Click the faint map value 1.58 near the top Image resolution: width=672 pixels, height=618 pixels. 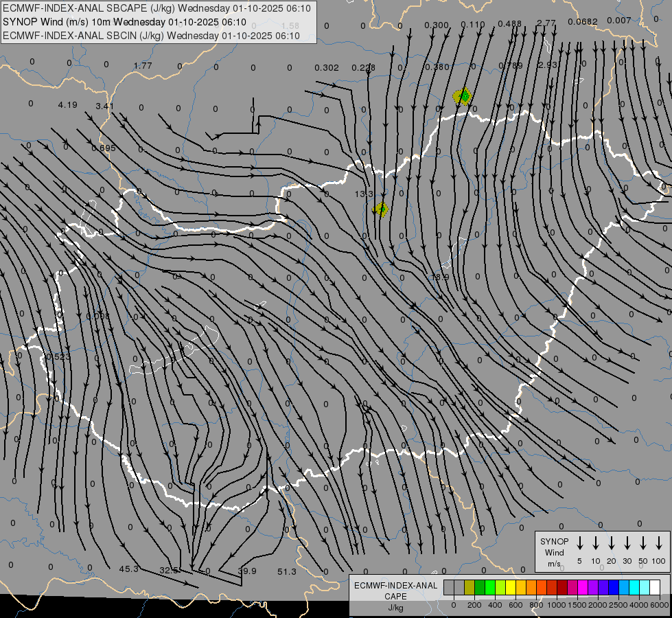(290, 26)
